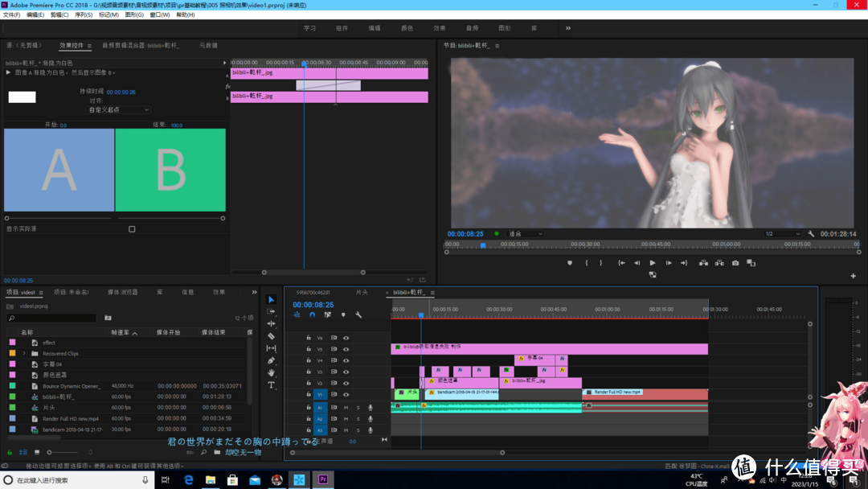
Task: Open program monitor settings wrench
Action: [x=811, y=234]
